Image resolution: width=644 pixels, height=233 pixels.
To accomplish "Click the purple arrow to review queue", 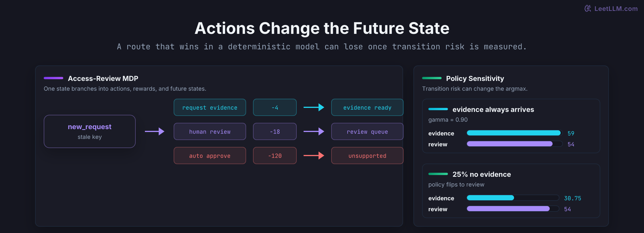I will click(x=314, y=131).
